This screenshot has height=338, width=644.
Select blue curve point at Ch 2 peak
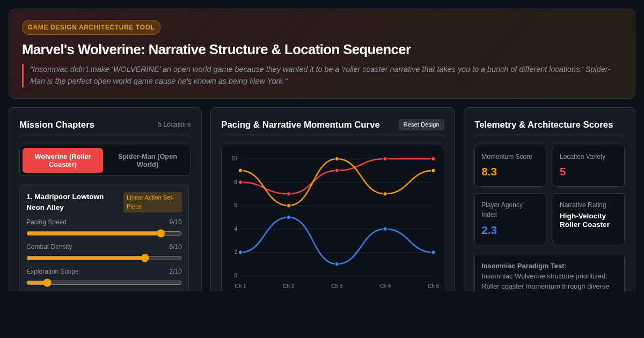(x=289, y=217)
